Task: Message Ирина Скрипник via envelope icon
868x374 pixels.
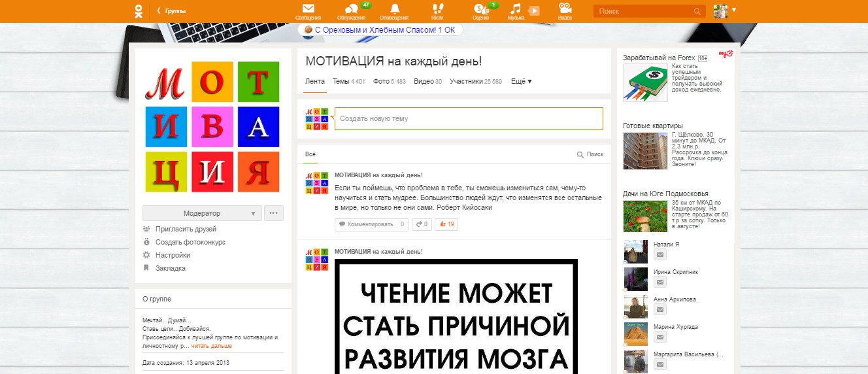Action: (x=660, y=282)
